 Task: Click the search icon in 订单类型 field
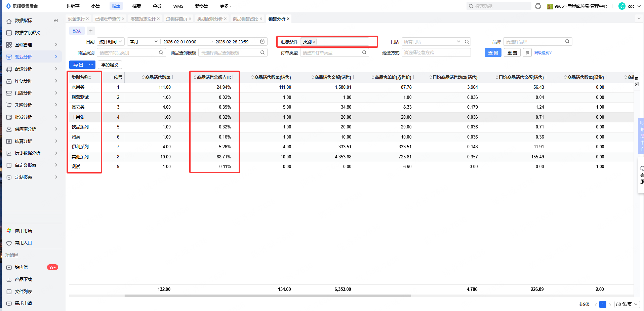pyautogui.click(x=364, y=52)
